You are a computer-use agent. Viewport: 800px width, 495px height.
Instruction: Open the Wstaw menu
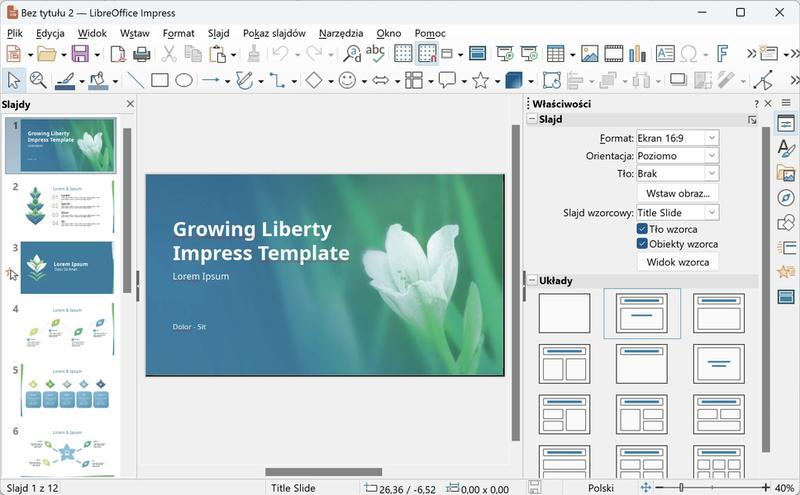click(x=135, y=33)
